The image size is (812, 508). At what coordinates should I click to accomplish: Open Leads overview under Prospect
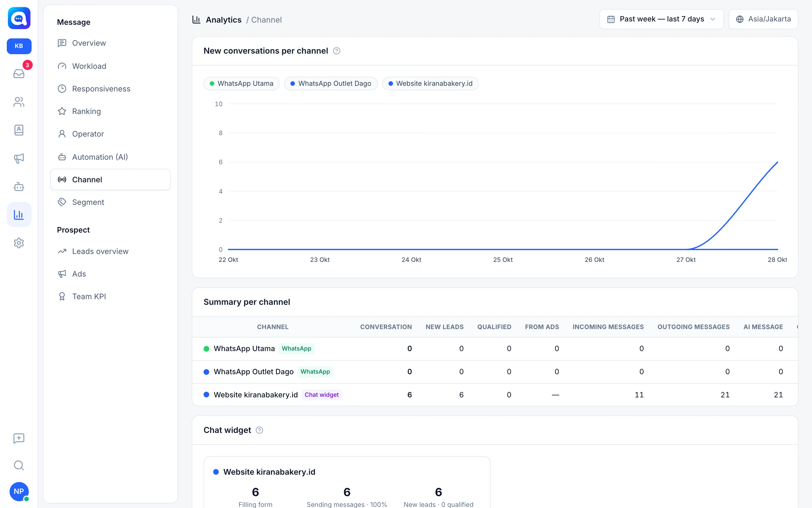coord(111,251)
